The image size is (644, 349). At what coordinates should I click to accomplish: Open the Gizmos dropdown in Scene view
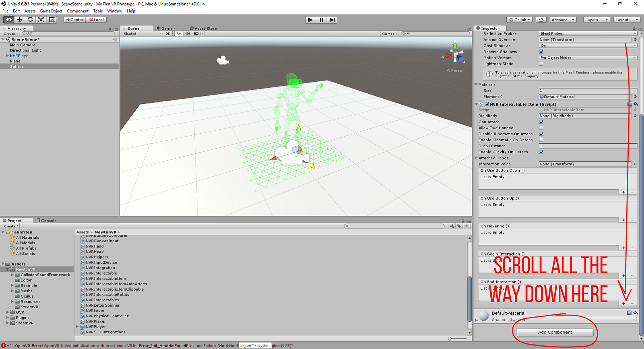(390, 34)
